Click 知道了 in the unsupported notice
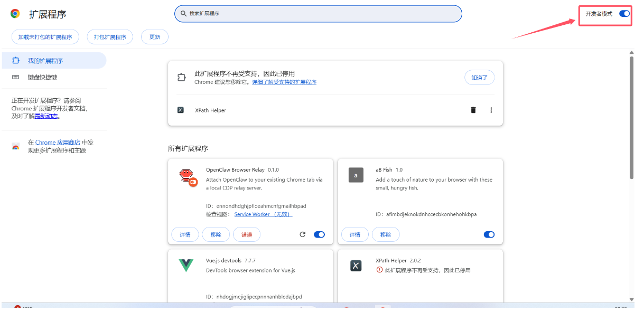This screenshot has height=312, width=644. tap(480, 78)
